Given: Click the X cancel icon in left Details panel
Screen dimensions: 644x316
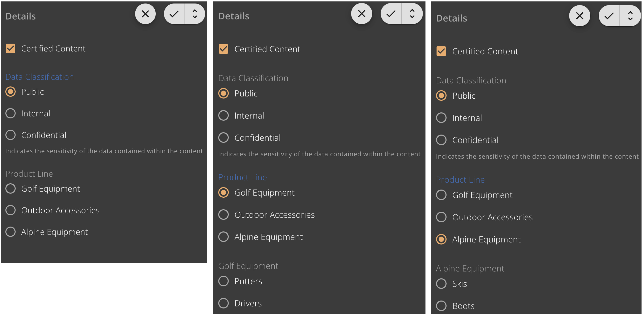Looking at the screenshot, I should (x=145, y=14).
